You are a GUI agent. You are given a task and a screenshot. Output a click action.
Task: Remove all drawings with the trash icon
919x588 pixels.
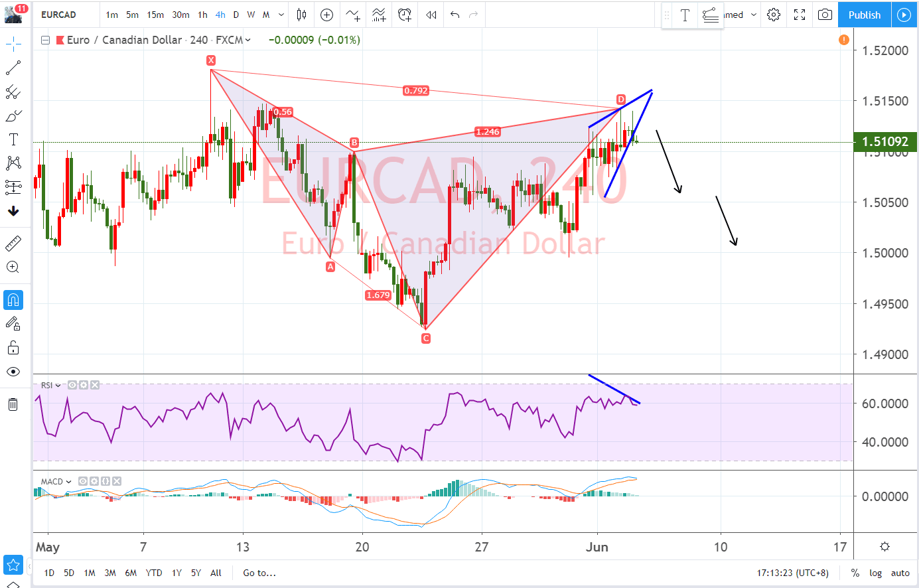13,404
